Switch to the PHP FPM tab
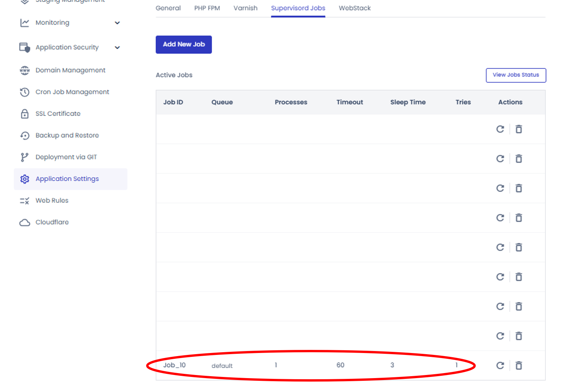The height and width of the screenshot is (392, 562). (x=207, y=8)
